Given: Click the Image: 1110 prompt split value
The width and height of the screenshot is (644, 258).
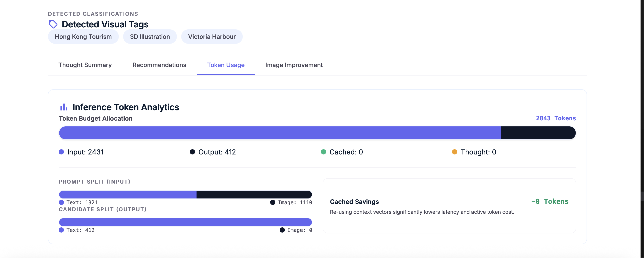Looking at the screenshot, I should coord(295,203).
